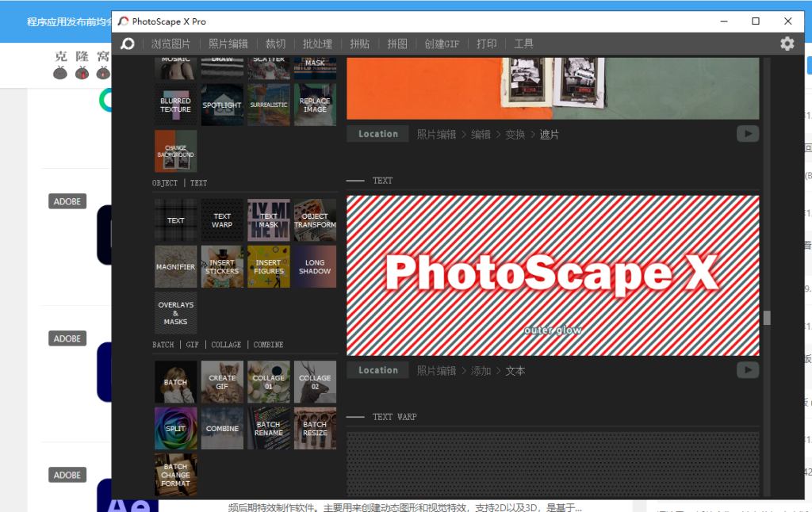Screen dimensions: 812x512
Task: Open the Overlays & Masks tile
Action: point(175,313)
